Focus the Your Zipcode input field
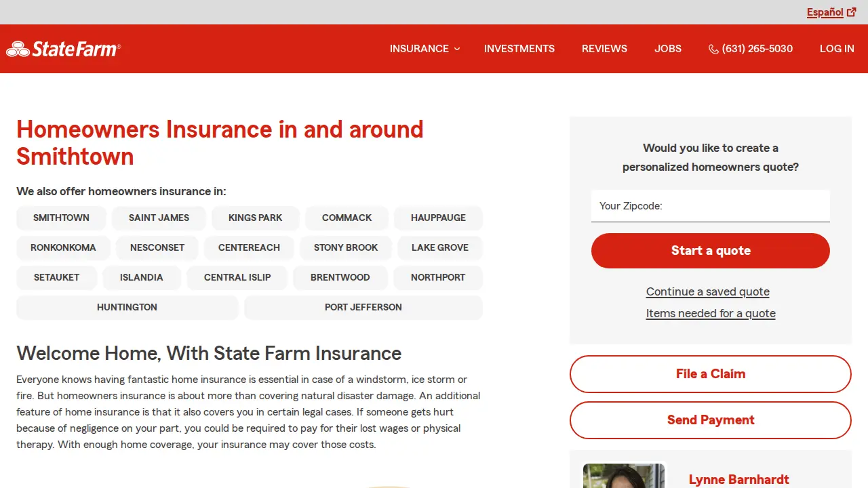 (711, 206)
